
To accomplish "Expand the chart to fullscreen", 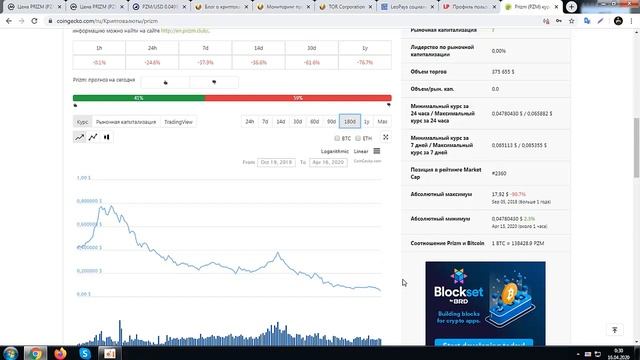I will 385,137.
